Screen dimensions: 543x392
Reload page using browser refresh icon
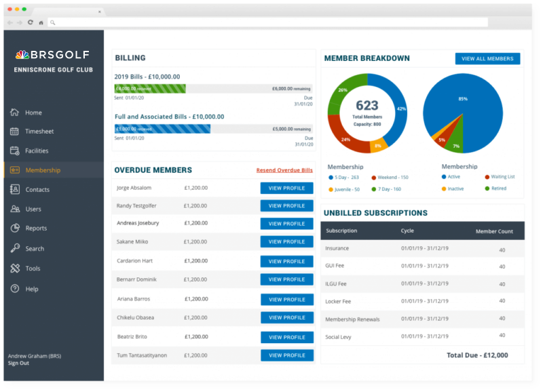(x=30, y=22)
